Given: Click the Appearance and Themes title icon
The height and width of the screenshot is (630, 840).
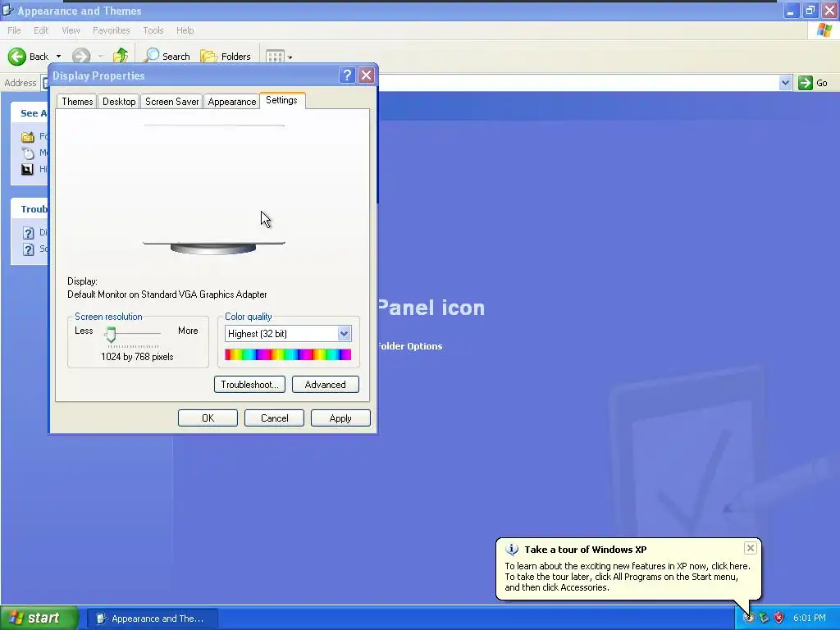Looking at the screenshot, I should pos(7,10).
